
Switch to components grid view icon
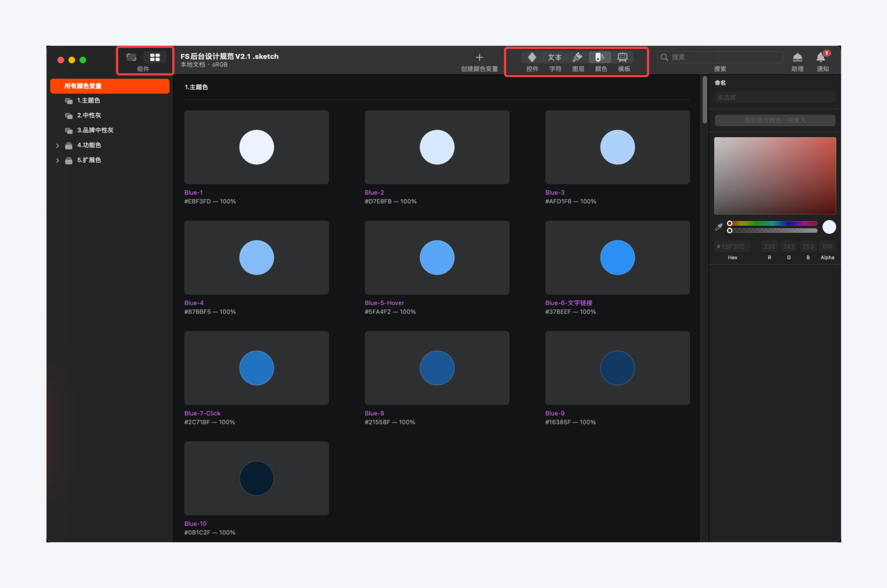pyautogui.click(x=155, y=57)
